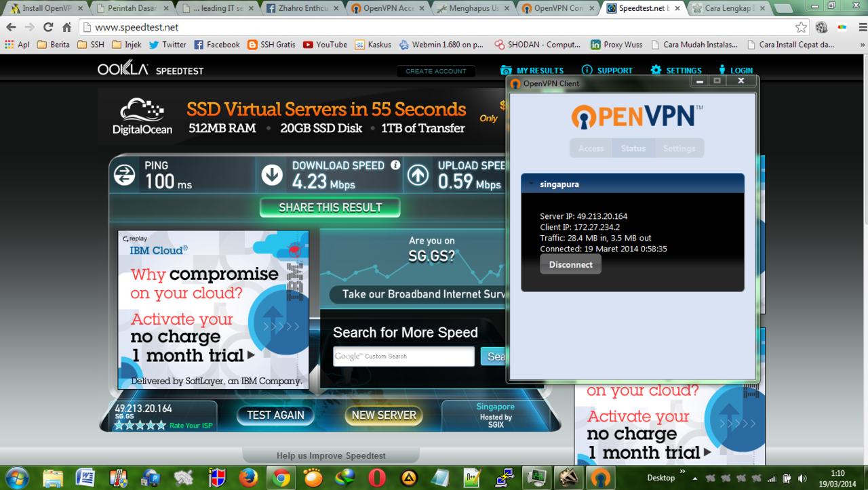Open MY RESULTS on Speedtest

532,70
